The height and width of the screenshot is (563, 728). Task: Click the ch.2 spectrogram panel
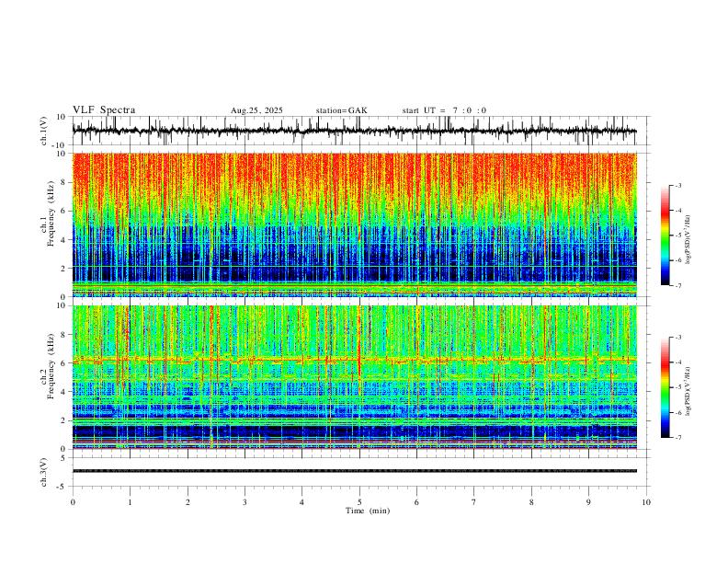(354, 377)
